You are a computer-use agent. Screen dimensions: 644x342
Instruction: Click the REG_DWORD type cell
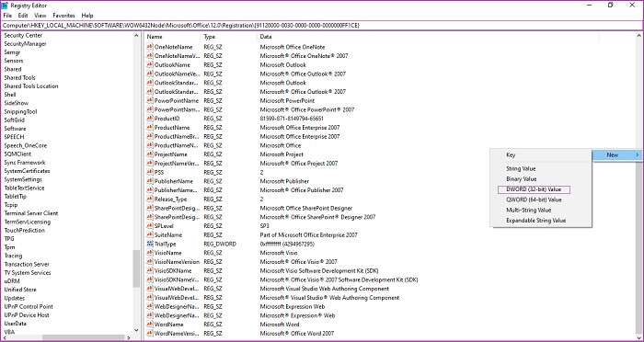[220, 244]
